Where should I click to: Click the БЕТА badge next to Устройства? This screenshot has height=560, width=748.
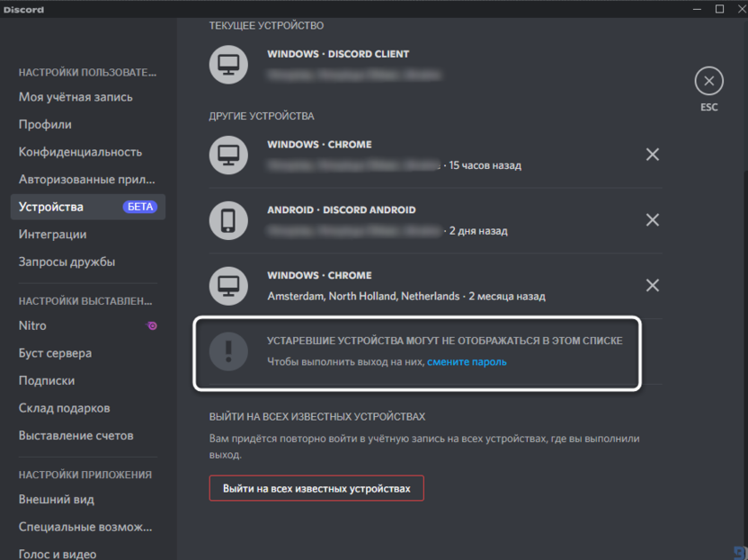point(139,207)
